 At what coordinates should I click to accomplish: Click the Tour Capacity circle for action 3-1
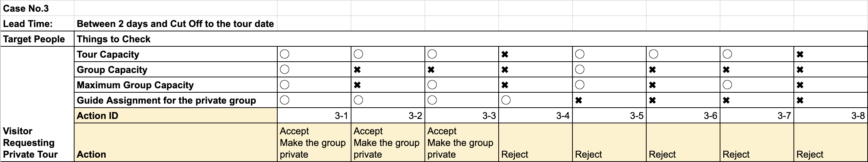tap(285, 54)
